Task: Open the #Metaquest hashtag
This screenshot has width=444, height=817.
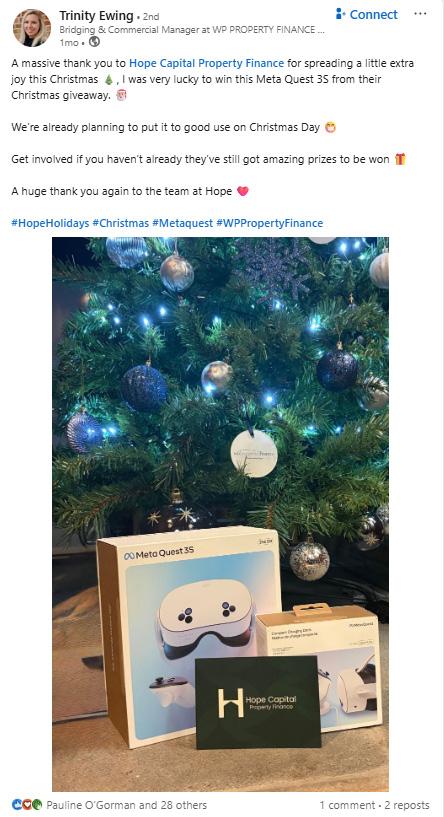Action: tap(182, 223)
